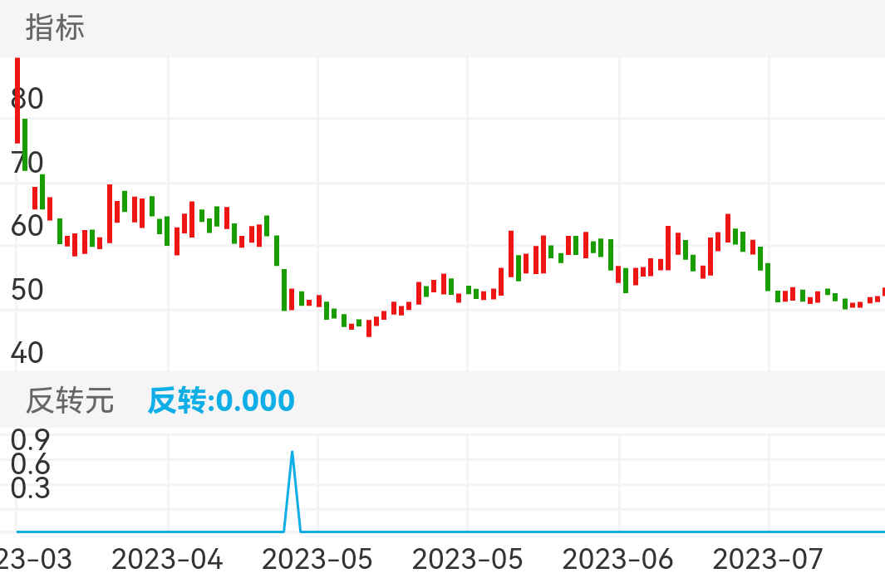
Task: Open the 反转元 indicator selector
Action: [x=69, y=401]
